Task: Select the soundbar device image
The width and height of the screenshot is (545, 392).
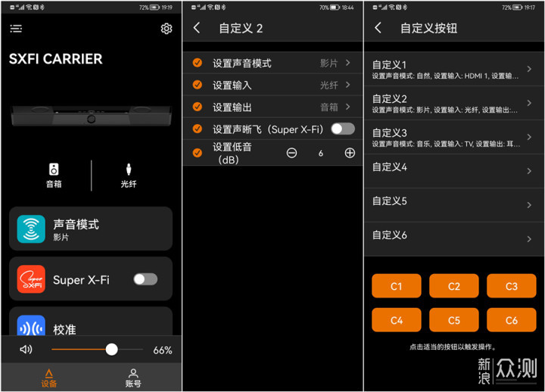Action: 91,115
